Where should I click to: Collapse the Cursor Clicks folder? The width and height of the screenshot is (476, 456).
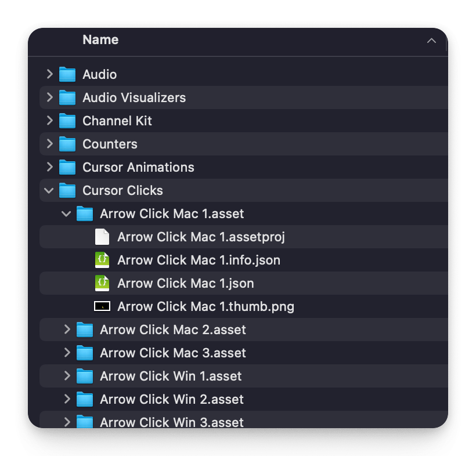point(49,190)
